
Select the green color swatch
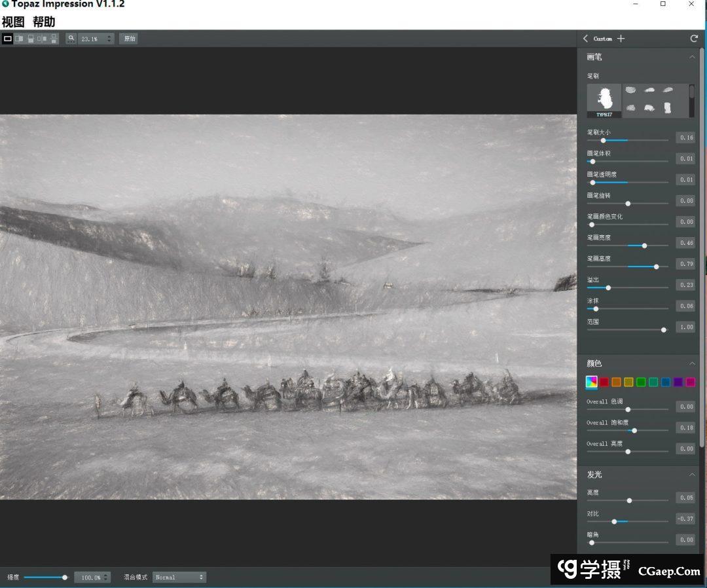click(x=641, y=382)
